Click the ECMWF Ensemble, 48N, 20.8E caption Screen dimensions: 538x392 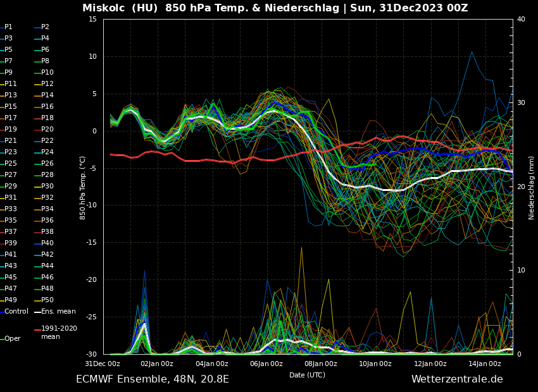153,379
